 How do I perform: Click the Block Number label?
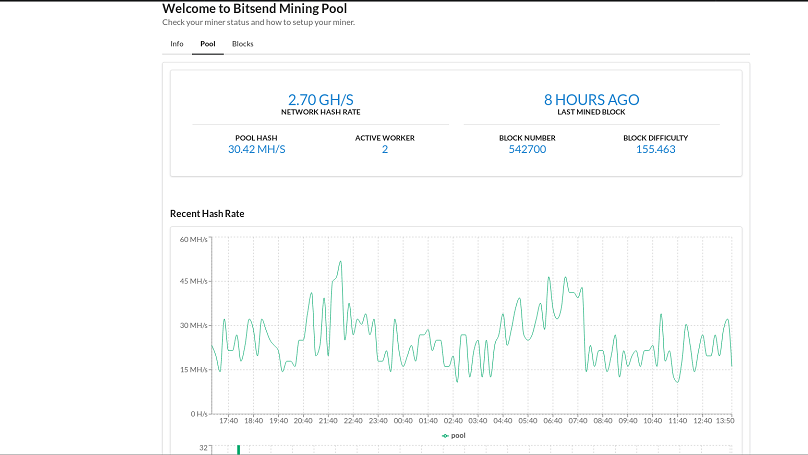(x=527, y=138)
